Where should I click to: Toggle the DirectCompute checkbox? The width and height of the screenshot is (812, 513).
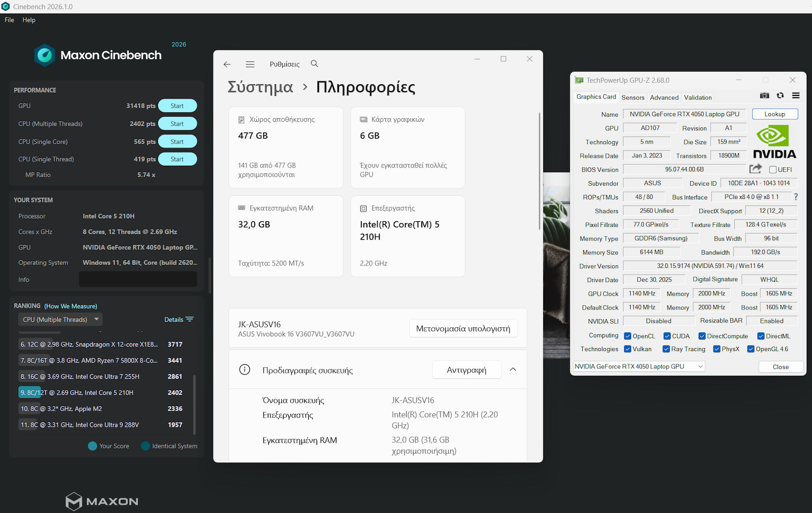click(702, 336)
